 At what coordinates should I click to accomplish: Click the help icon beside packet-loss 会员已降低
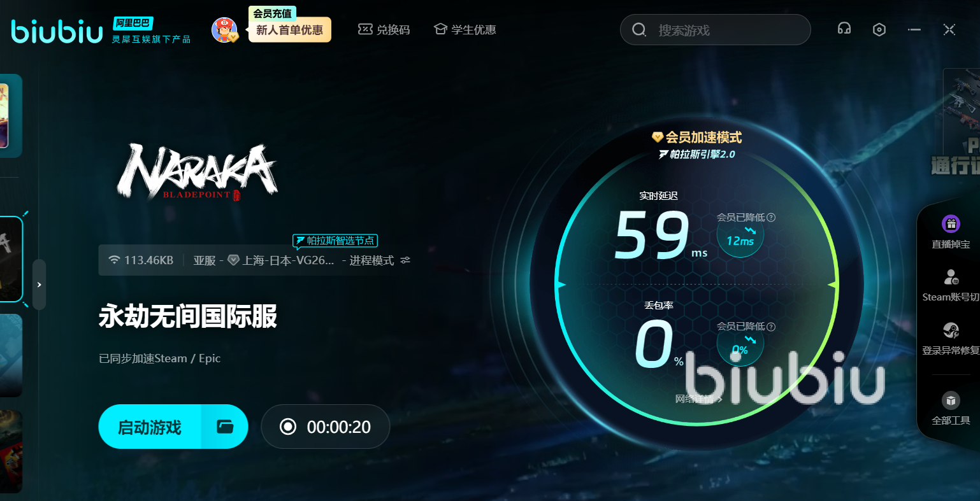(x=771, y=327)
